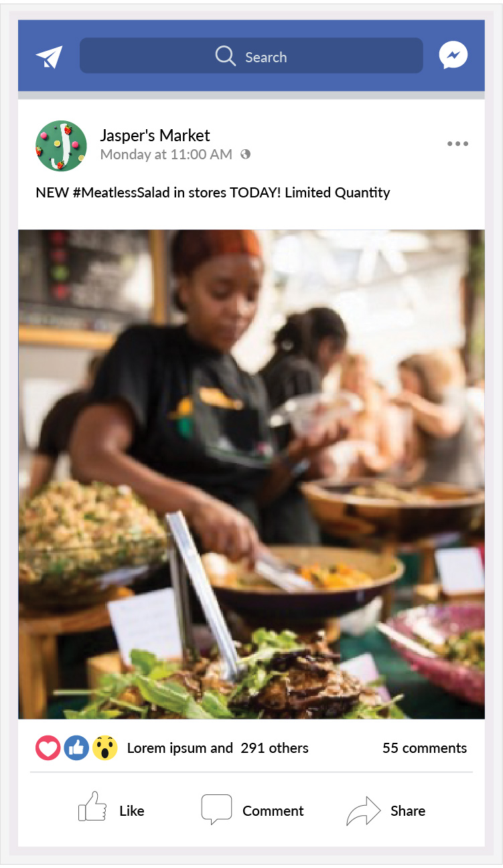Viewport: 503px width, 868px height.
Task: Open the salad buffet post photo
Action: [251, 474]
